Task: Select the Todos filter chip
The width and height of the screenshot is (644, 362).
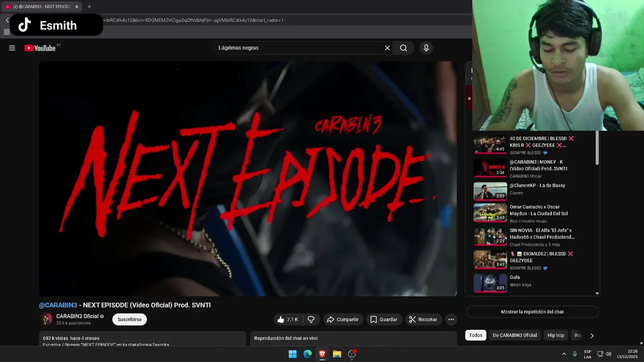Action: tap(475, 335)
